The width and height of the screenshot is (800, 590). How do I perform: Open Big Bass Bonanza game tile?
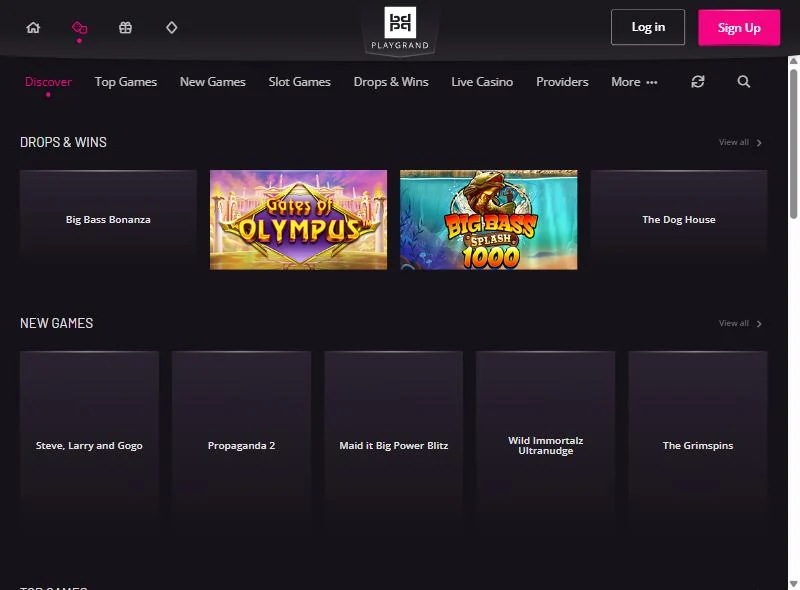coord(108,219)
